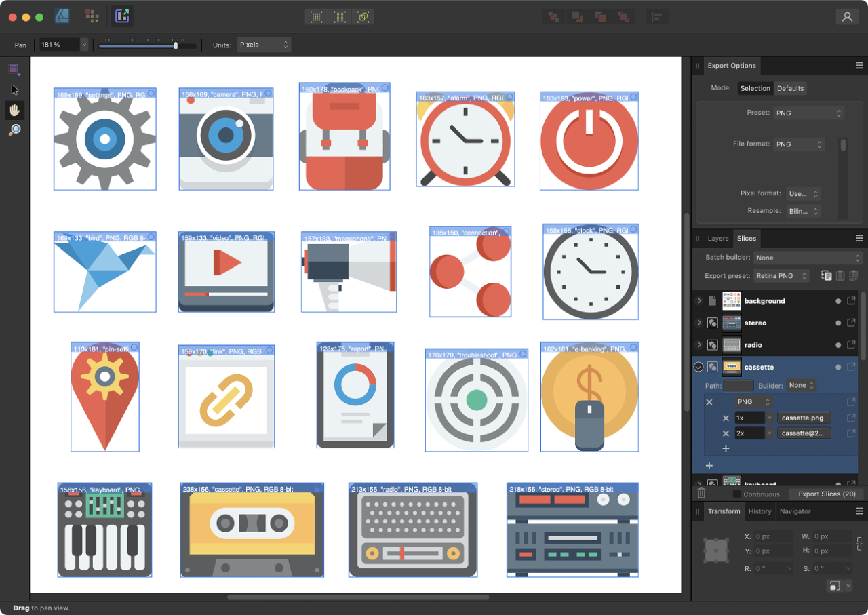
Task: Select the radio slice thumbnail in list
Action: coord(732,345)
